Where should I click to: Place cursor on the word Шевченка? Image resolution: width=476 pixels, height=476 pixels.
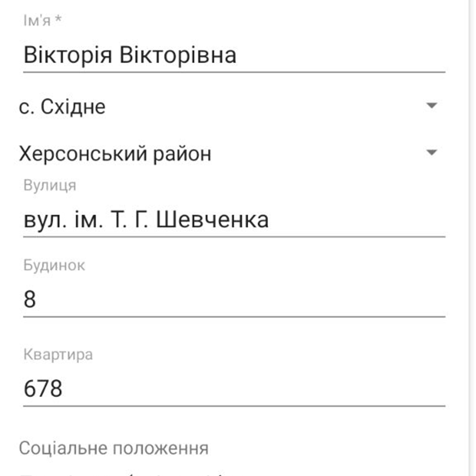click(x=212, y=219)
